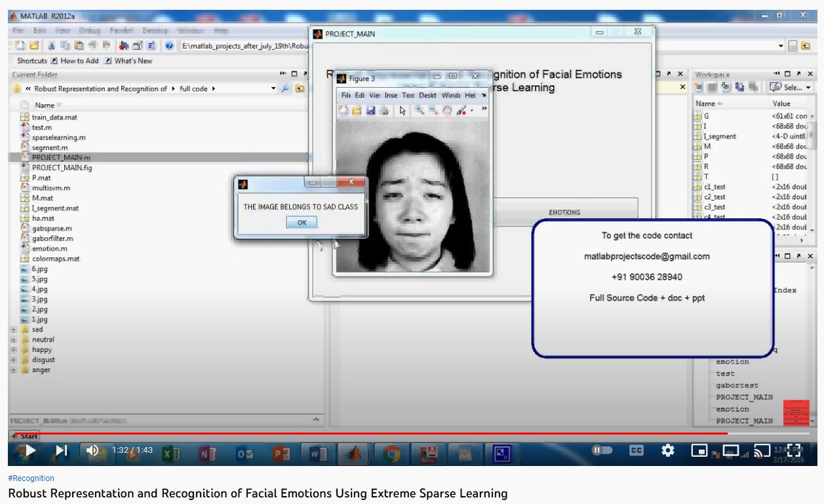Viewport: 824px width, 504px height.
Task: Select Brush data tool in Figure 3
Action: point(461,111)
